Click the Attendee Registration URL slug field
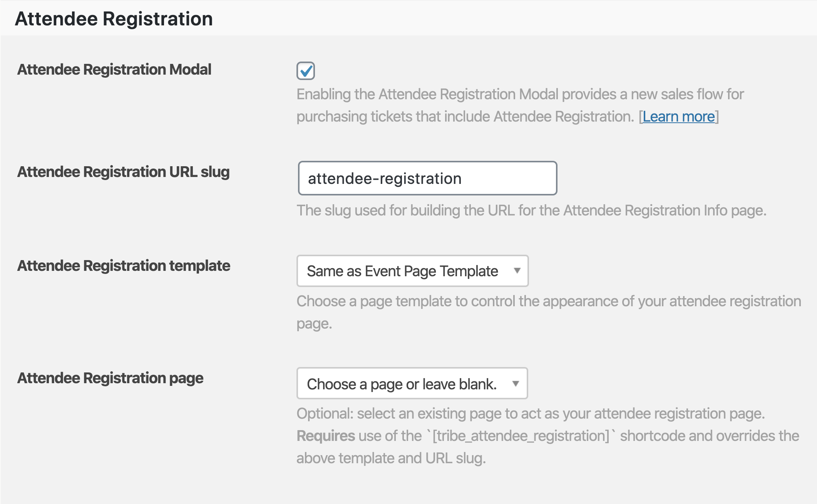 427,178
